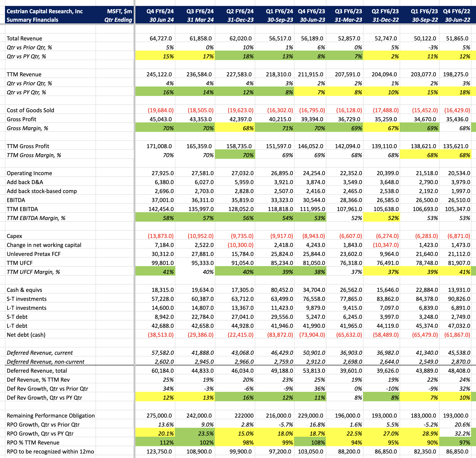Click the Q1 FY6/23 column header
Image resolution: width=476 pixels, height=458 pixels.
click(424, 11)
